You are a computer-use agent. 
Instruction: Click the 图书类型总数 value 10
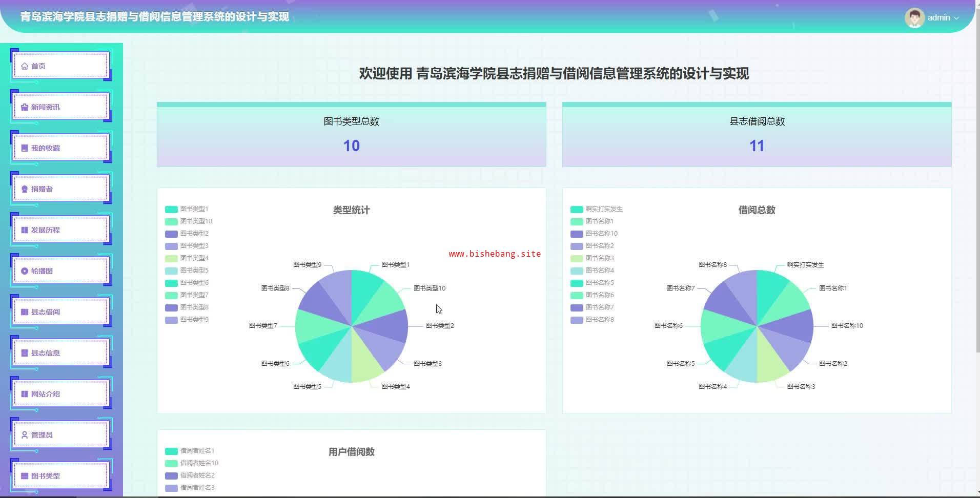[x=352, y=146]
